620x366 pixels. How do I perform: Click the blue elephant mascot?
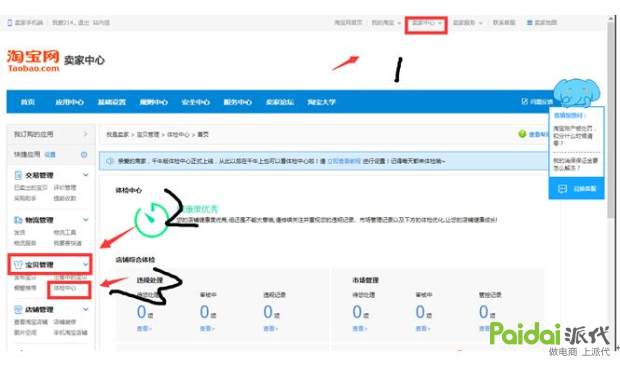click(x=576, y=92)
